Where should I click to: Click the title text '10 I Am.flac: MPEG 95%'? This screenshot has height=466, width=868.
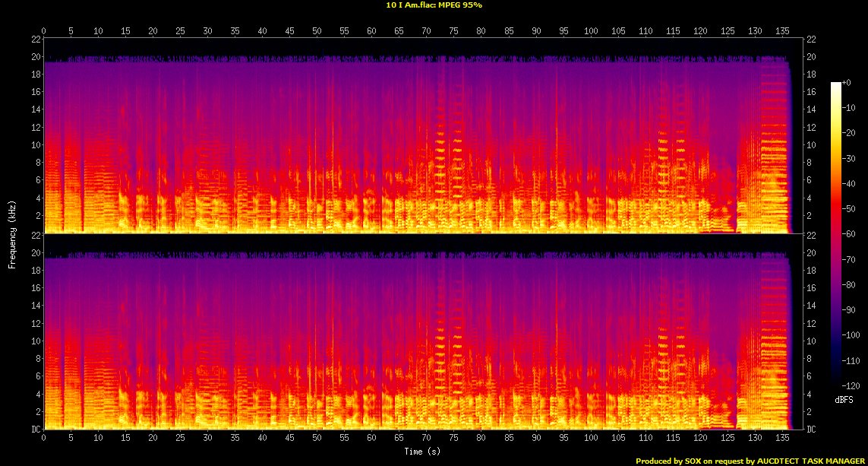click(434, 5)
